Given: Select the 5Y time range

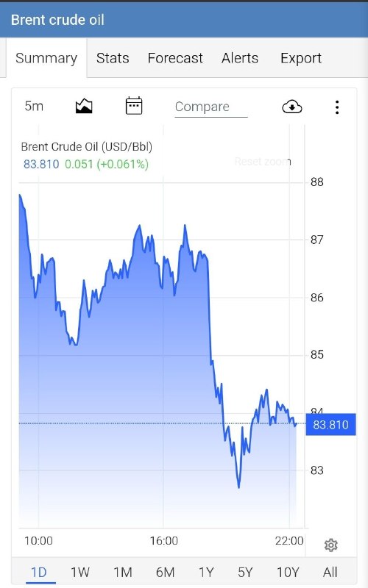Looking at the screenshot, I should click(x=245, y=573).
